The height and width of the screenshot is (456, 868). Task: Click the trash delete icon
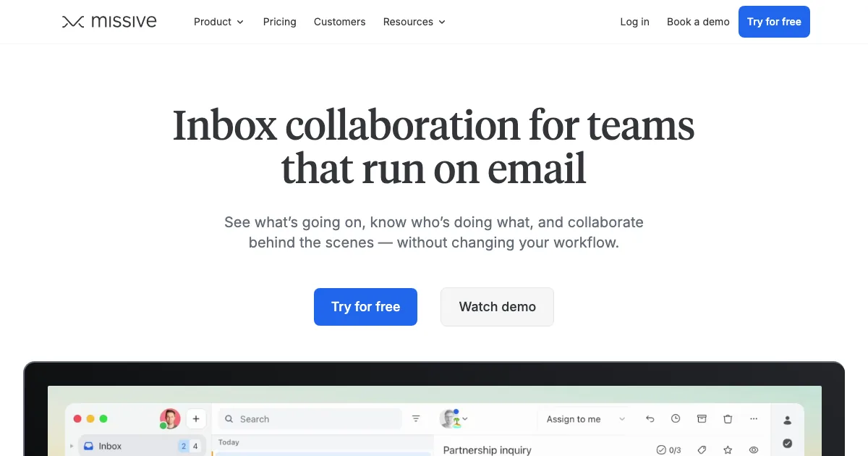point(728,419)
